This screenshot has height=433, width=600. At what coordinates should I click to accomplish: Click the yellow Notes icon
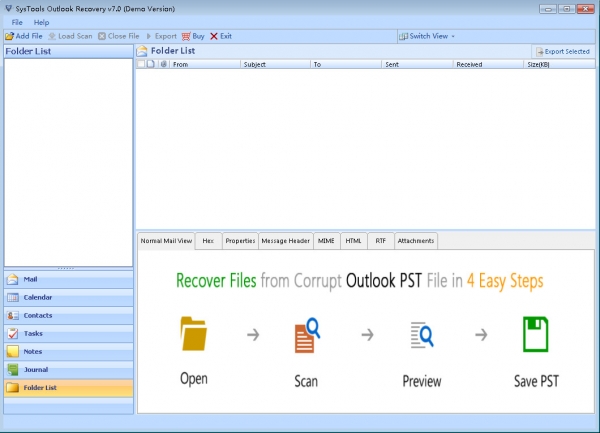click(13, 352)
